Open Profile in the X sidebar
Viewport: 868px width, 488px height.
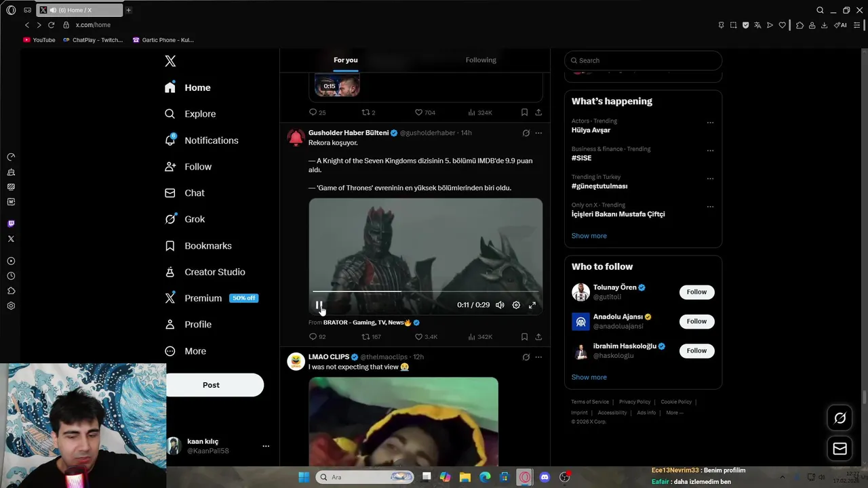(188, 325)
